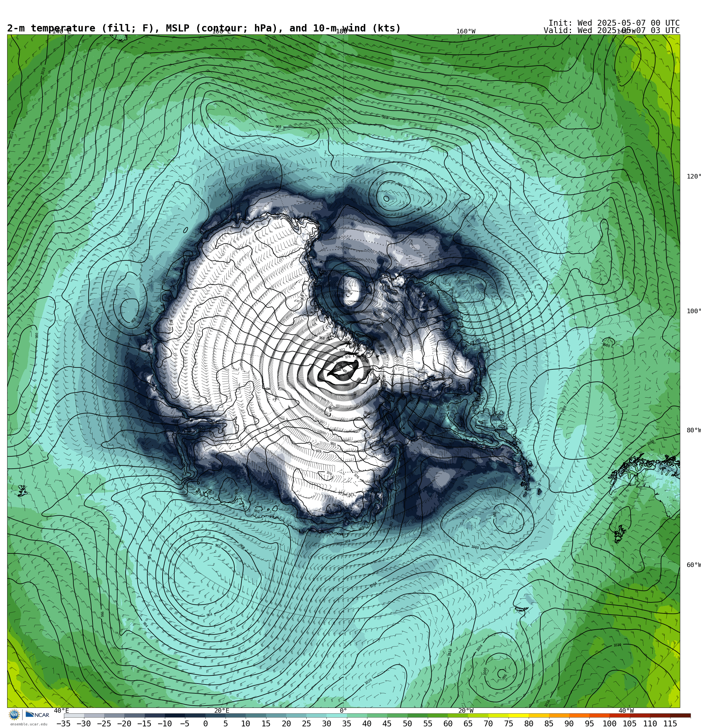
Task: Click the 10 colorbar tick label
Action: point(246,723)
